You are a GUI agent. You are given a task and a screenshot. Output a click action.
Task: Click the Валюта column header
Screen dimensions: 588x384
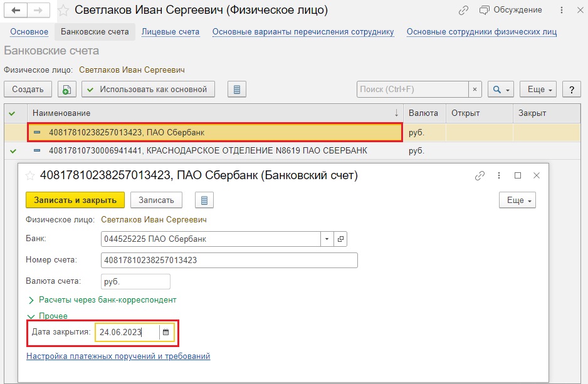pos(424,113)
